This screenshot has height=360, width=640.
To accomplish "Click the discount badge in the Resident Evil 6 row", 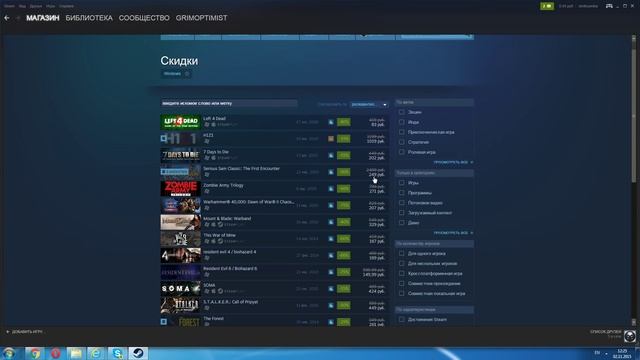I will [344, 272].
